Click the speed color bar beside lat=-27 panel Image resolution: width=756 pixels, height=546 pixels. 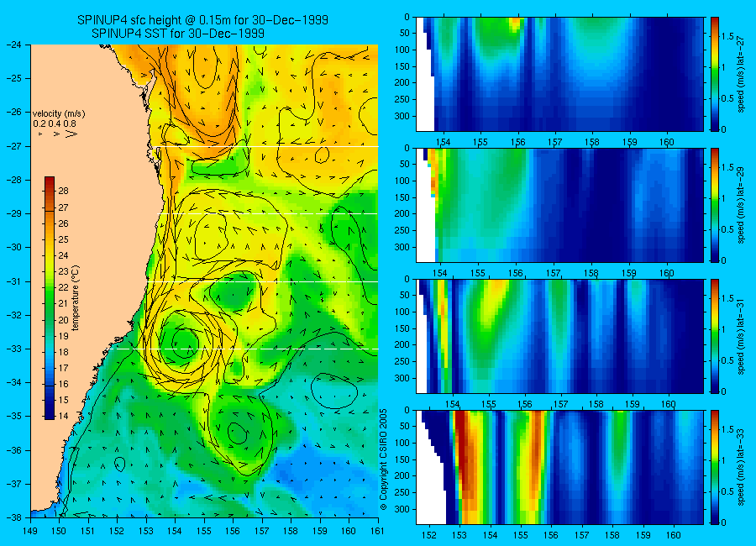[715, 74]
